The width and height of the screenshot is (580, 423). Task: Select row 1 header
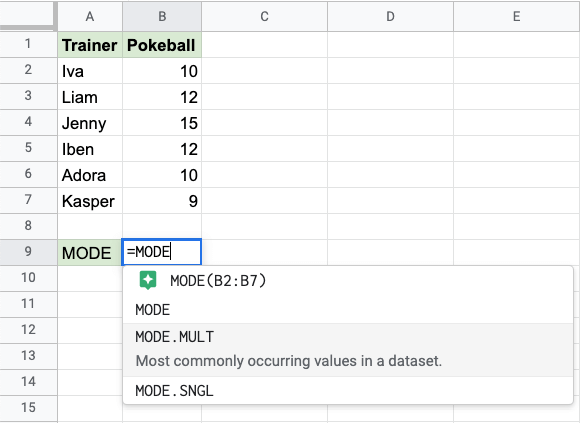click(28, 44)
